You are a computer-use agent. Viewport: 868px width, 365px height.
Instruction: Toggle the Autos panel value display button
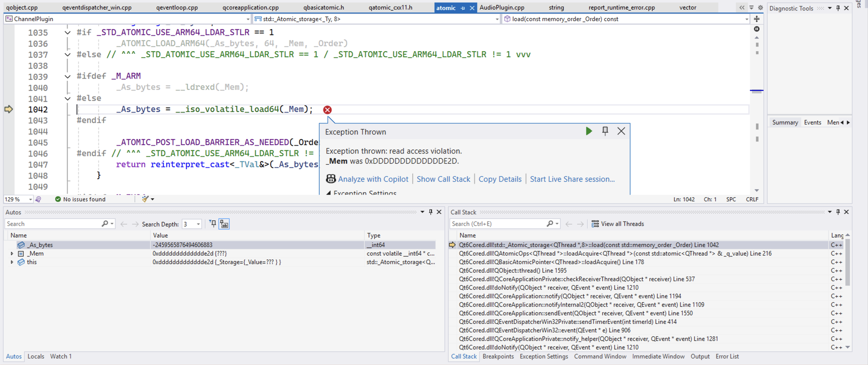coord(224,224)
